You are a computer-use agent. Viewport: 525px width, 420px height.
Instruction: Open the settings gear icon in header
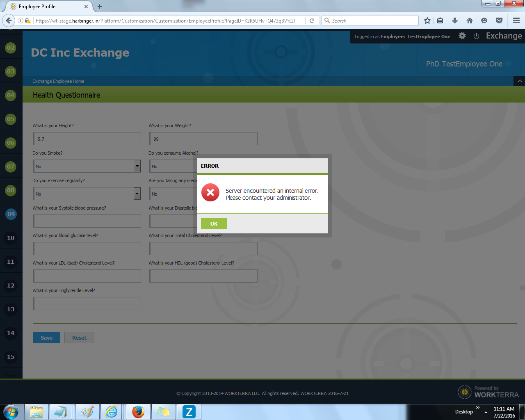462,36
